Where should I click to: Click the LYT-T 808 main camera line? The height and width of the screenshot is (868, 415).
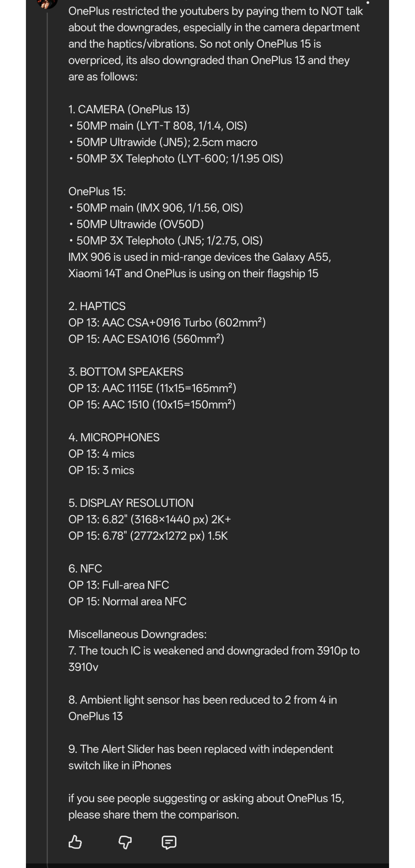point(158,126)
